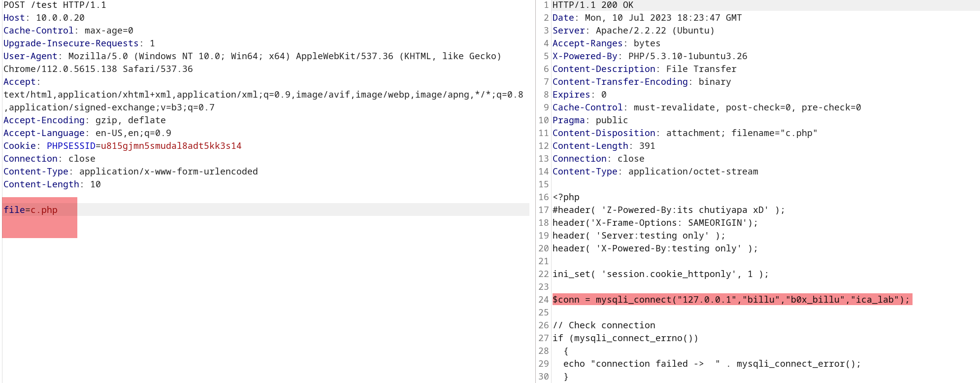Screen dimensions: 980x383
Task: Click the request Cache-Control: max-age=0 header
Action: pos(68,31)
